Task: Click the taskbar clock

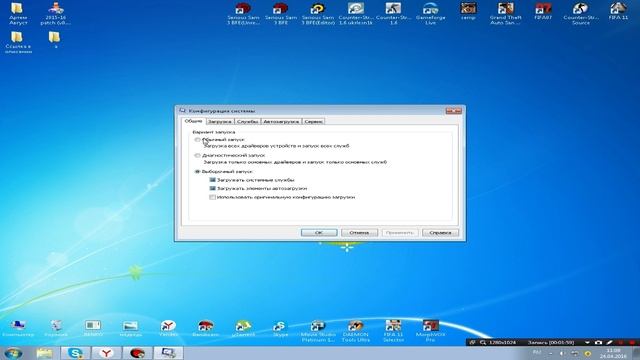Action: click(614, 353)
